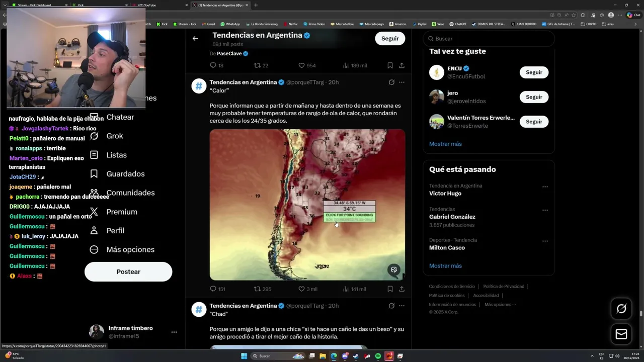The height and width of the screenshot is (362, 644).
Task: Open Política de Privacidad link
Action: (x=504, y=287)
